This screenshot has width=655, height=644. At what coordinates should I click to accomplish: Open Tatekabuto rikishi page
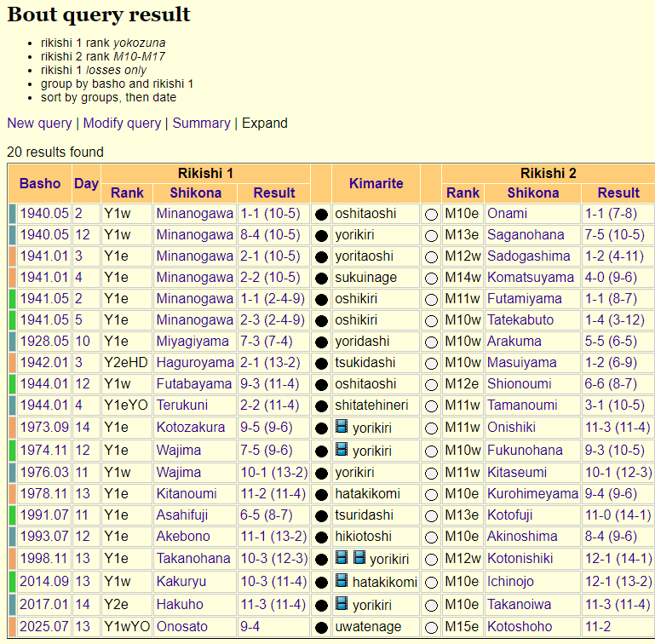tap(520, 320)
